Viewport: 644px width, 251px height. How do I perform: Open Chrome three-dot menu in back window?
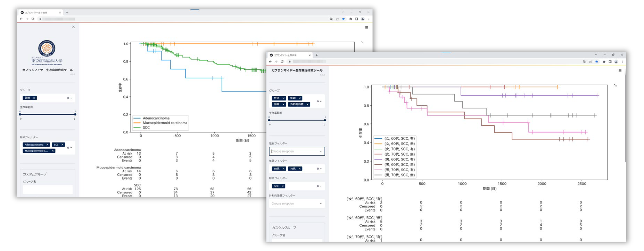369,19
